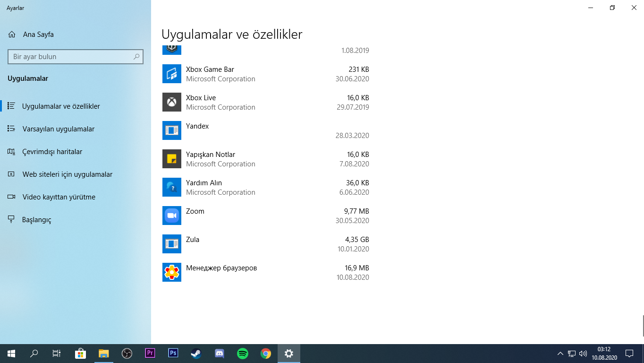Select the Xbox Game Bar name text

[210, 69]
